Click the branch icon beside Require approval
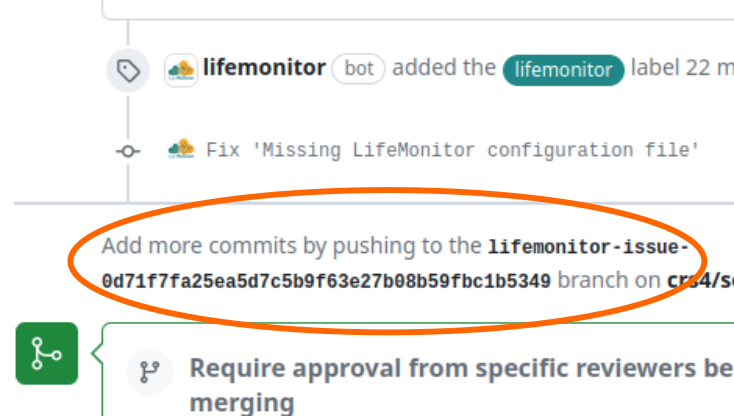The height and width of the screenshot is (416, 734). (x=150, y=372)
